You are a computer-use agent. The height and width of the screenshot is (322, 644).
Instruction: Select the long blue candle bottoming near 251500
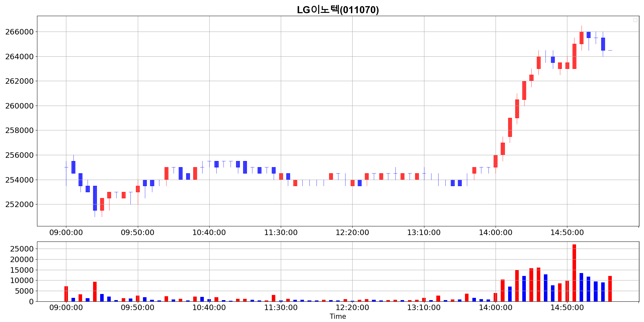(x=95, y=198)
